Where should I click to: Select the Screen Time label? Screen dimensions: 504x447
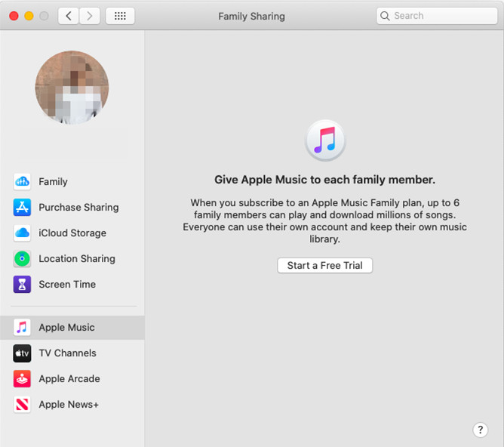click(x=67, y=284)
